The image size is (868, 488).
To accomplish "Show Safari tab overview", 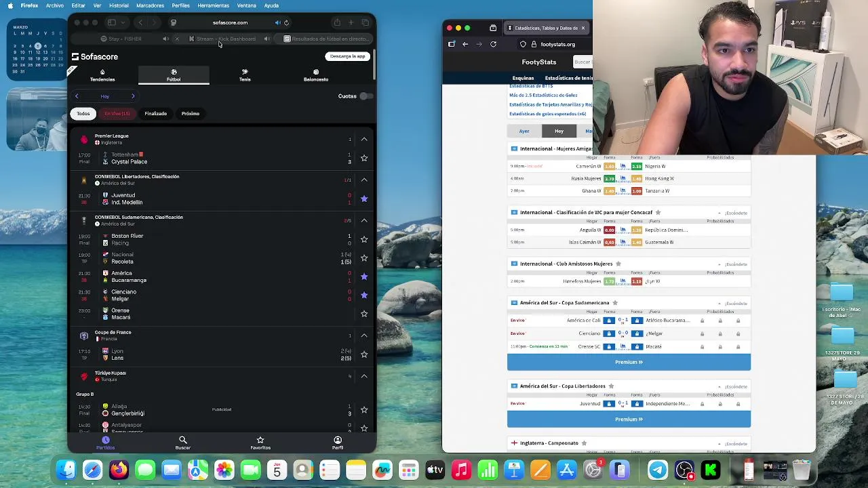I will pyautogui.click(x=365, y=22).
